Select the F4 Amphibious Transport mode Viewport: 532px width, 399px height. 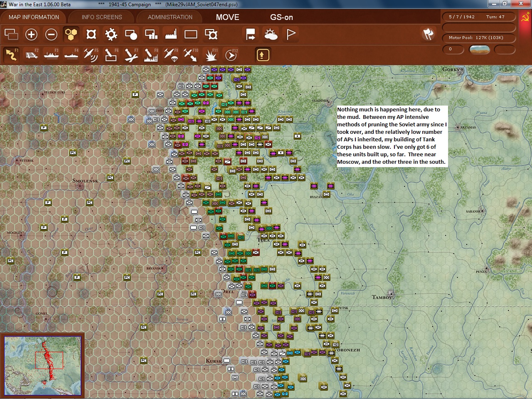click(71, 54)
